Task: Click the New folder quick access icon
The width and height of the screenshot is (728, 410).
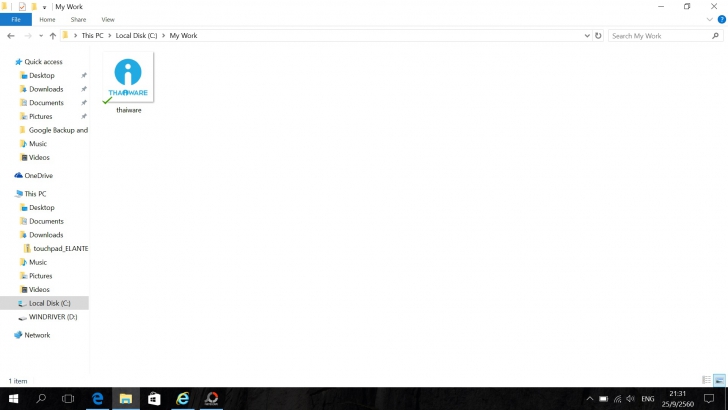Action: [34, 7]
